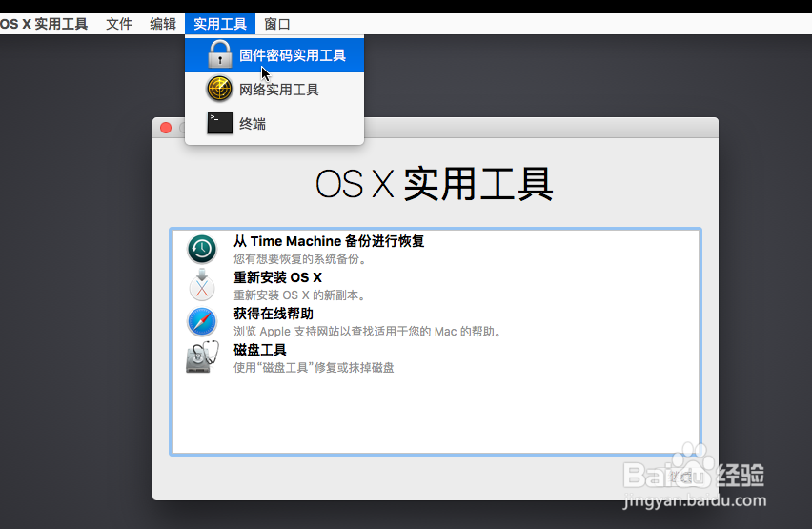Click the Reinstall OS X installer icon
812x529 pixels.
[x=202, y=285]
